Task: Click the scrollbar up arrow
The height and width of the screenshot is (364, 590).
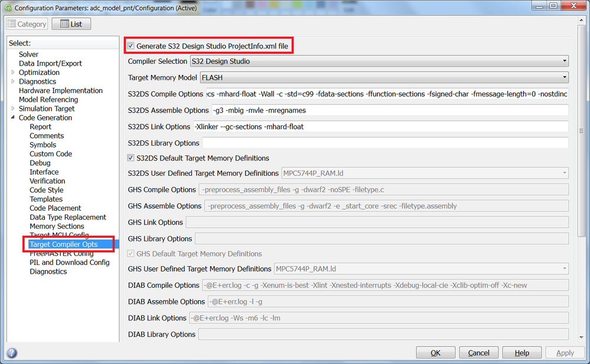Action: (581, 19)
